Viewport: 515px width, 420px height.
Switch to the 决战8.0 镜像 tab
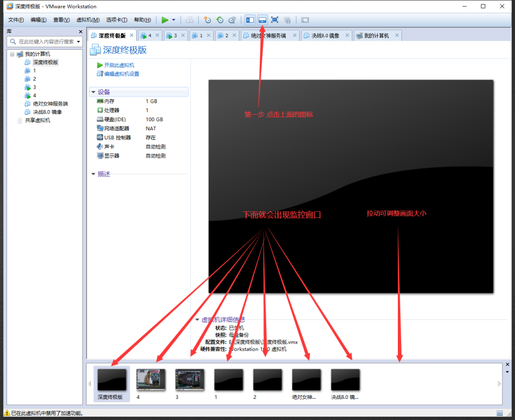coord(325,36)
